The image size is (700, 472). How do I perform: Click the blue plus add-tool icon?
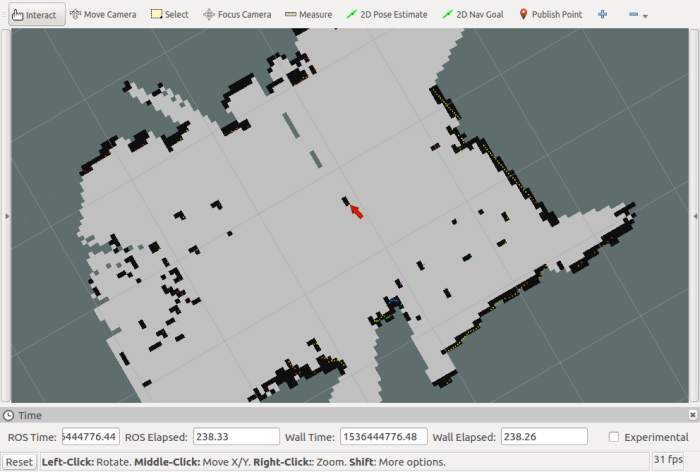pyautogui.click(x=602, y=14)
